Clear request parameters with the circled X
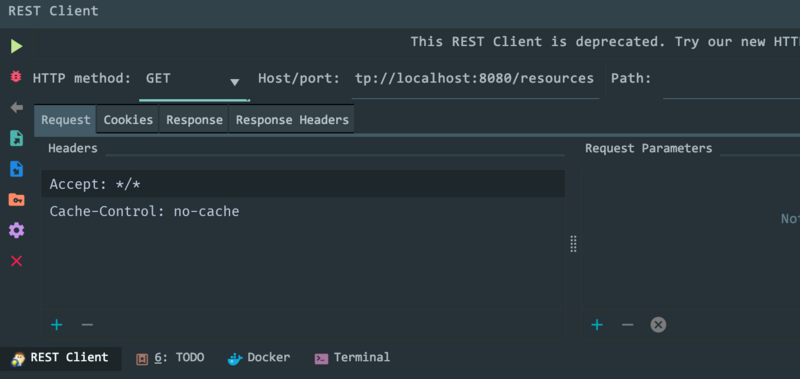 tap(658, 325)
